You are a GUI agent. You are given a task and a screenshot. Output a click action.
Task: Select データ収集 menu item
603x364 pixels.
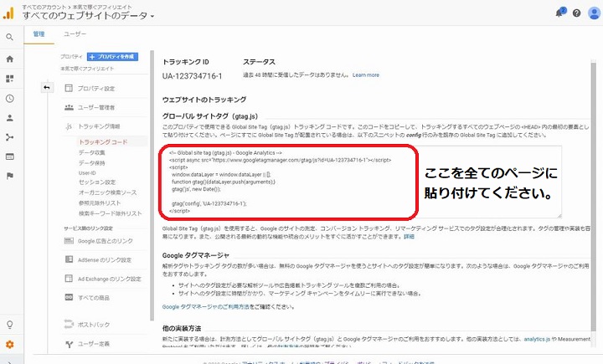(92, 152)
